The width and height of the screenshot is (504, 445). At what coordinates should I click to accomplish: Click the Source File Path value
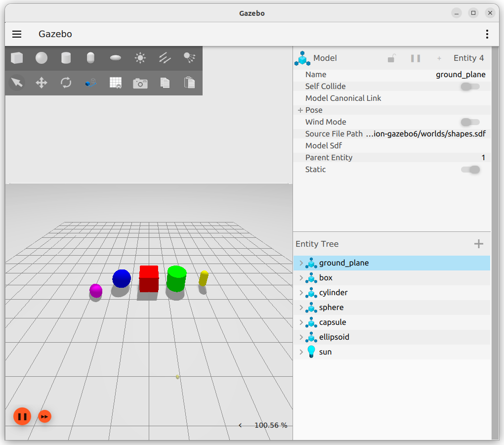click(425, 134)
